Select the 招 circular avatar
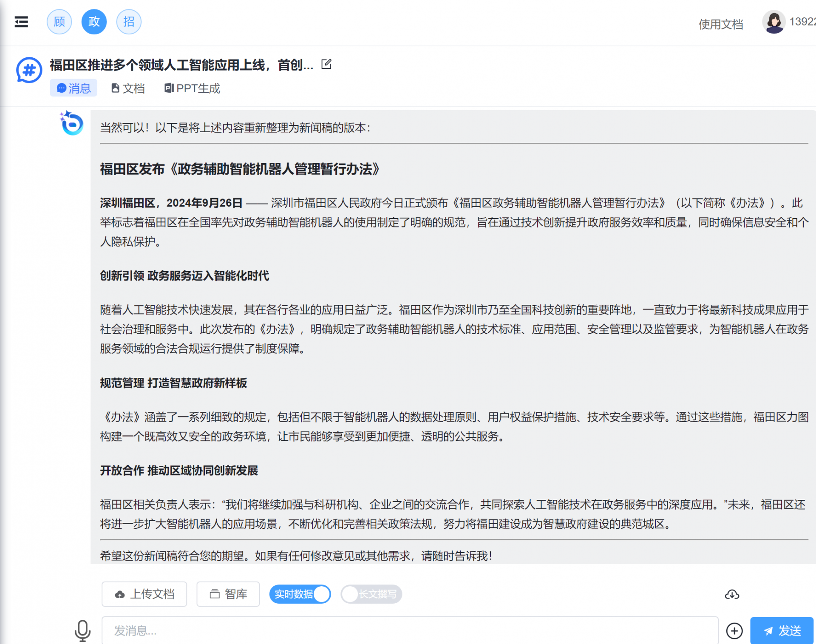 (129, 22)
